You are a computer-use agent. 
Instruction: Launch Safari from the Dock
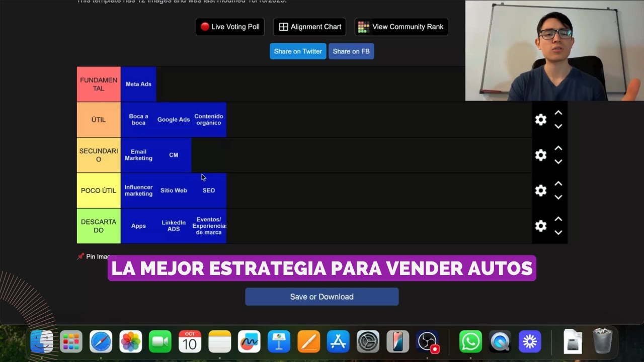(x=101, y=342)
